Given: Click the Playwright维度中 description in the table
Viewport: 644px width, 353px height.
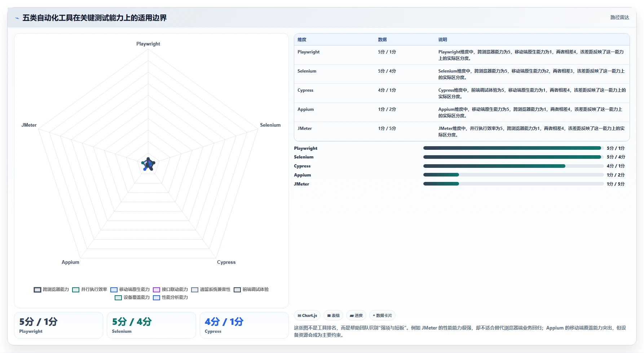Looking at the screenshot, I should coord(531,55).
